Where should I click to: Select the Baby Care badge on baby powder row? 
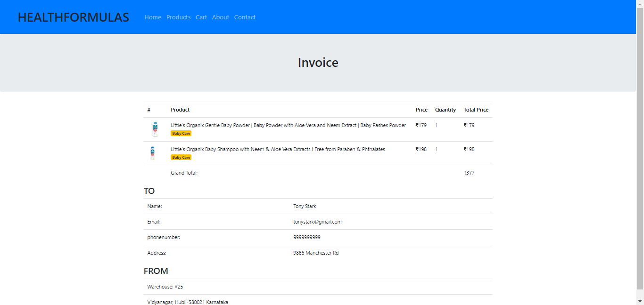pos(181,133)
